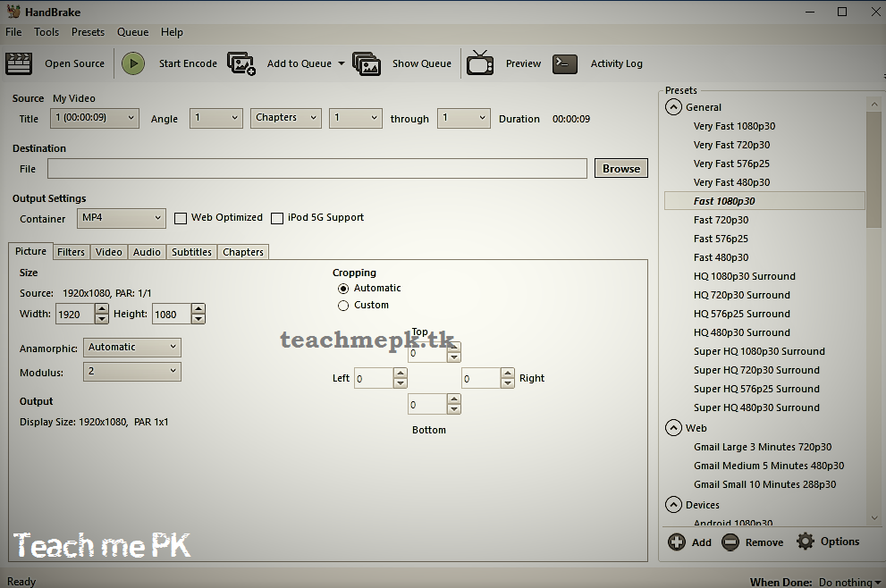Image resolution: width=886 pixels, height=588 pixels.
Task: Click the presets scrollbar down arrow
Action: tap(874, 517)
